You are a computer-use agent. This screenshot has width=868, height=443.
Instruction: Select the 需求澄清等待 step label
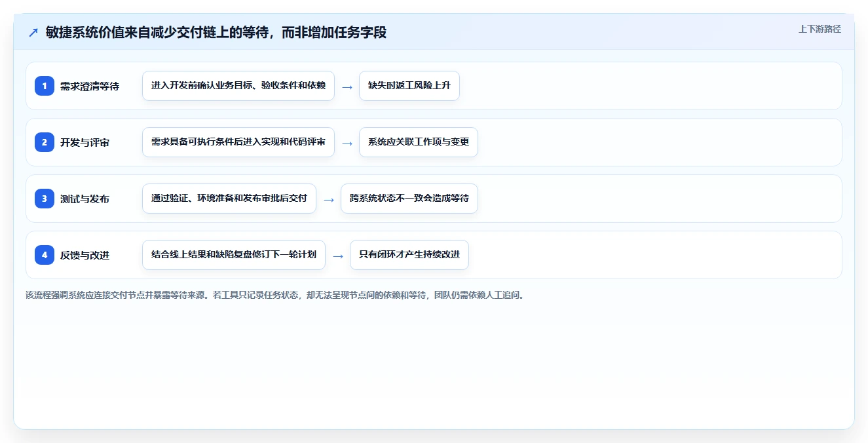coord(90,86)
